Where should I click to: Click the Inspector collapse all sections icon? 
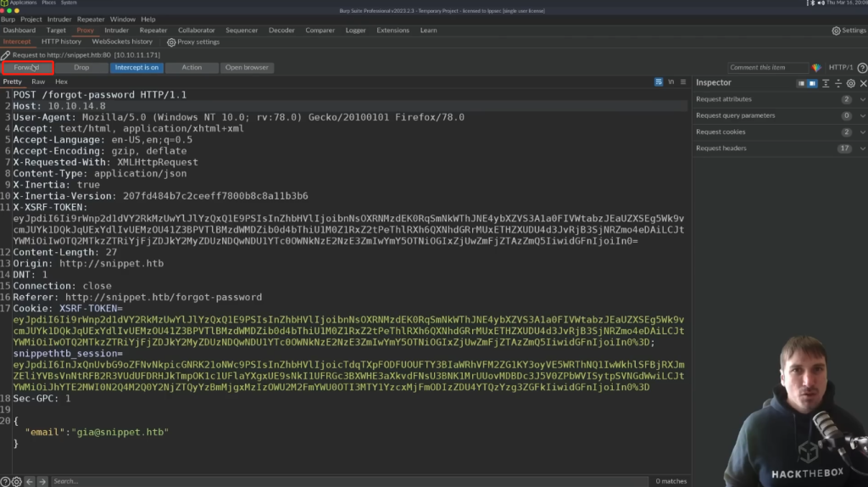[838, 83]
